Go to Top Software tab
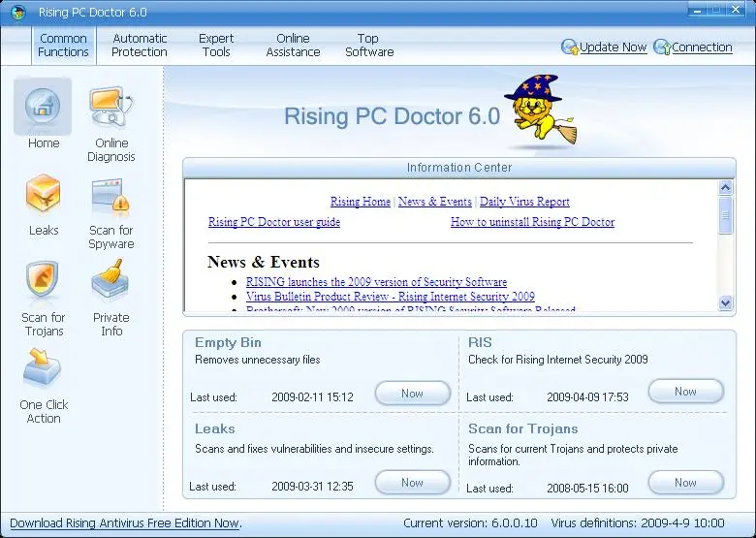 pos(369,46)
